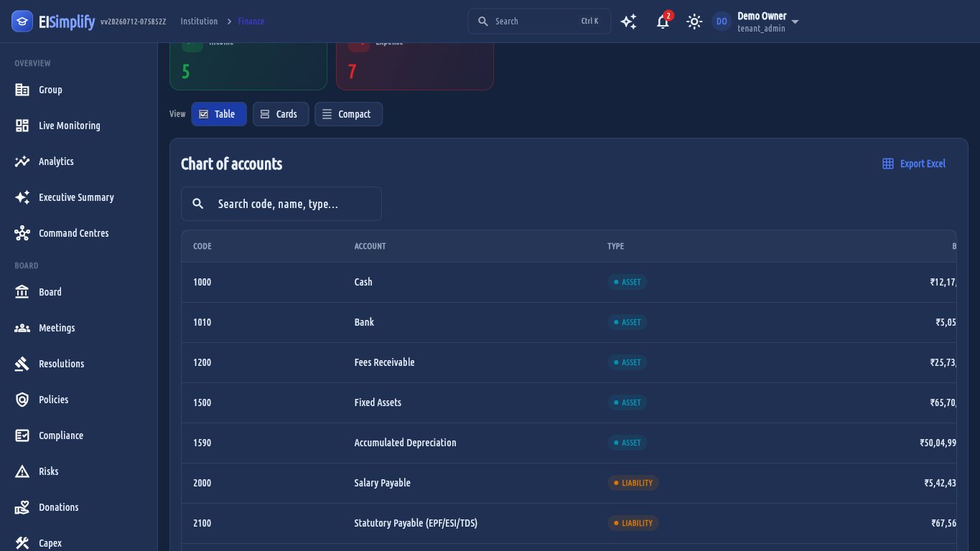
Task: Click the Analytics chart icon
Action: (22, 161)
